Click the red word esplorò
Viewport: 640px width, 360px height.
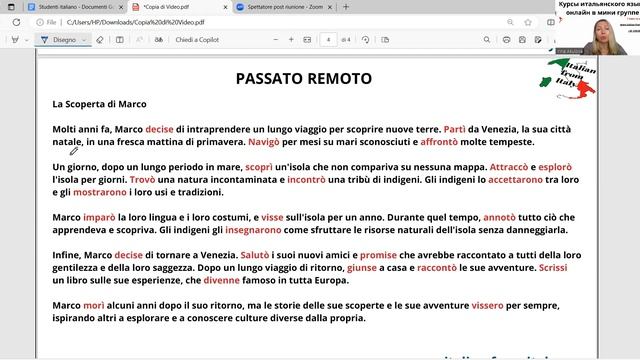555,167
